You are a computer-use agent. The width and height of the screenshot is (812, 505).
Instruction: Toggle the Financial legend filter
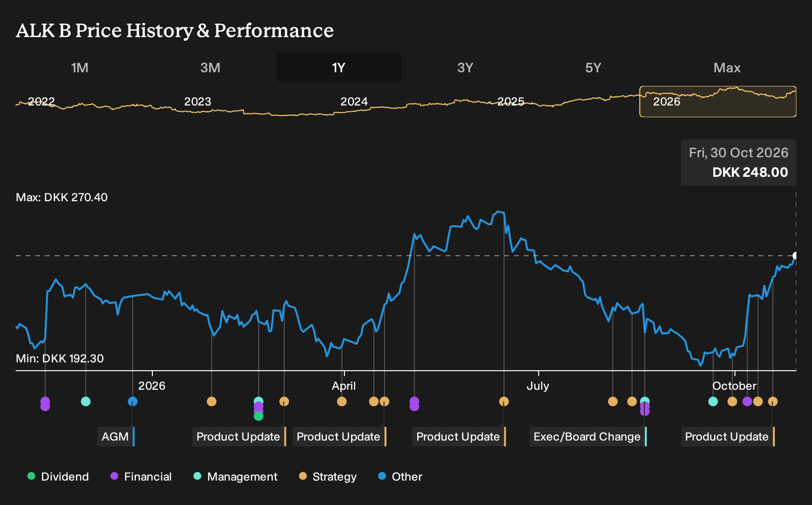141,477
